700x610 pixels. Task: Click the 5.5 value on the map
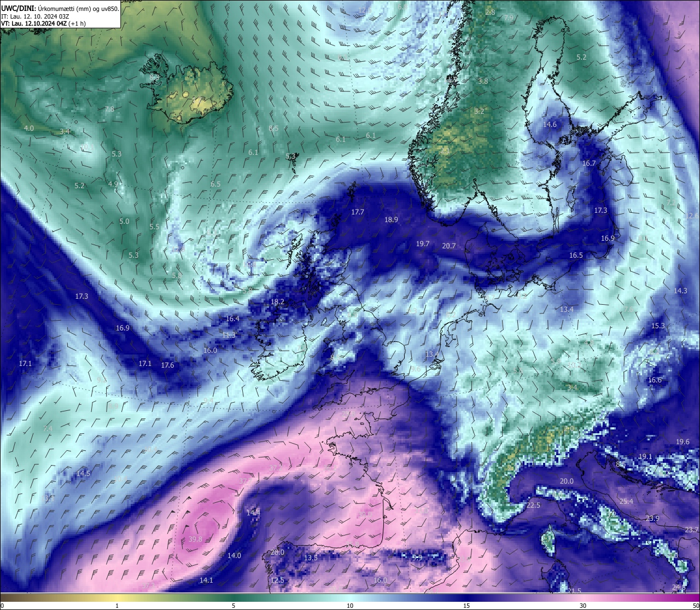point(154,226)
